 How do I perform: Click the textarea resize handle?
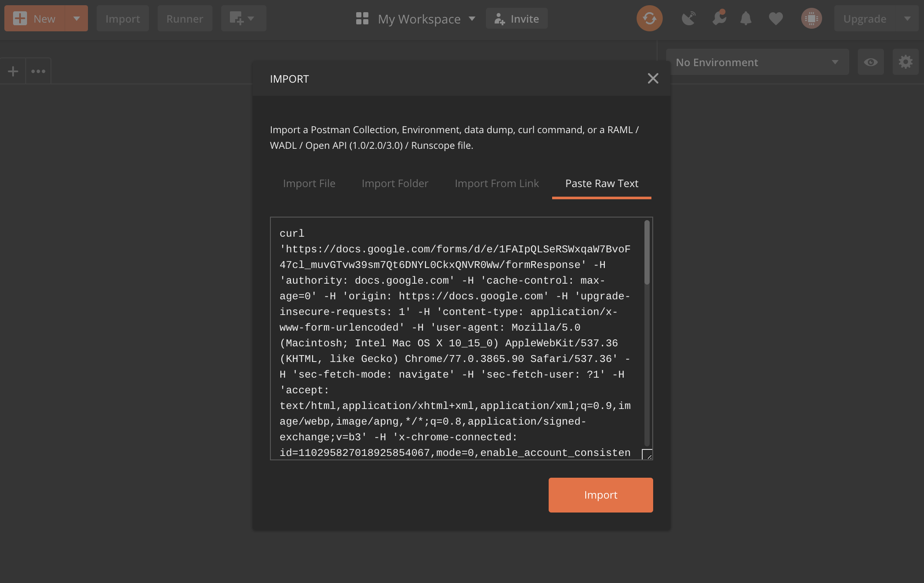click(x=647, y=455)
